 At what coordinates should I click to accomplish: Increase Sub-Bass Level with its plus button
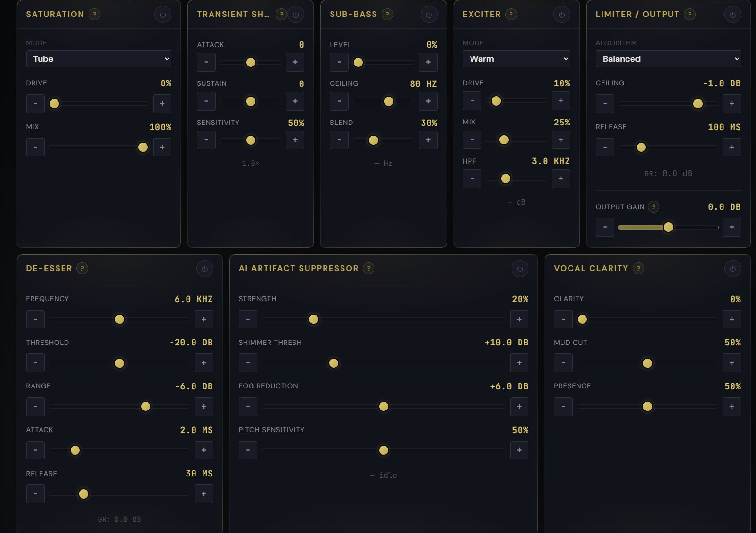click(x=428, y=62)
